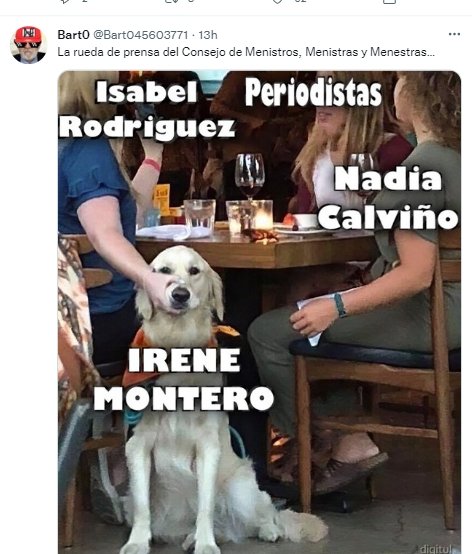Open BartO's profile avatar picture

[28, 45]
